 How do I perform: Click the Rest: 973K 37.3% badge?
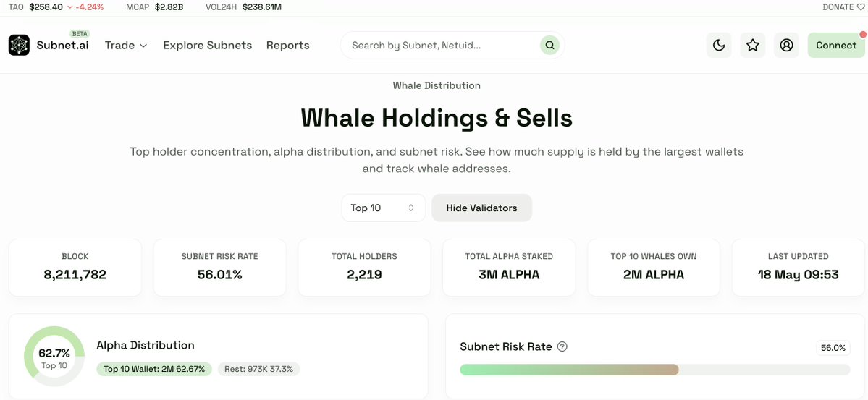258,369
